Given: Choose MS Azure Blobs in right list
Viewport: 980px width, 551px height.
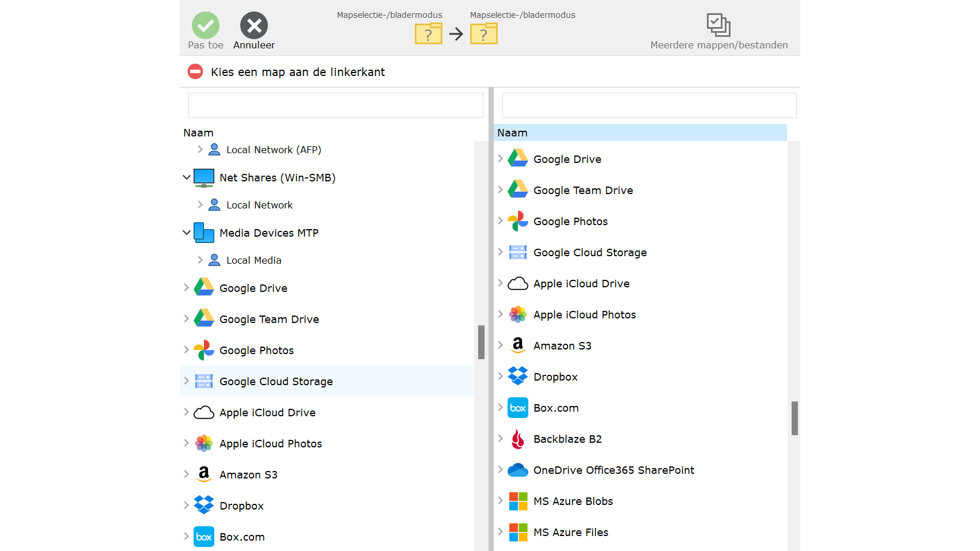Looking at the screenshot, I should coord(573,501).
